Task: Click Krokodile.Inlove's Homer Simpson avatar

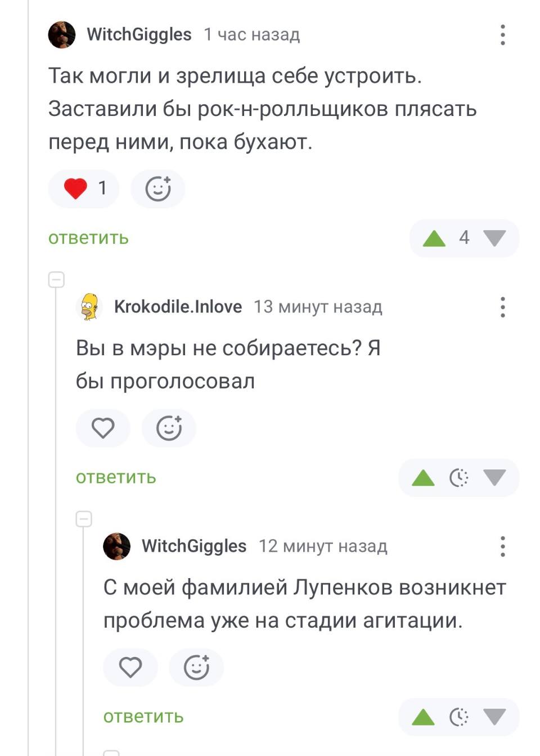Action: 90,307
